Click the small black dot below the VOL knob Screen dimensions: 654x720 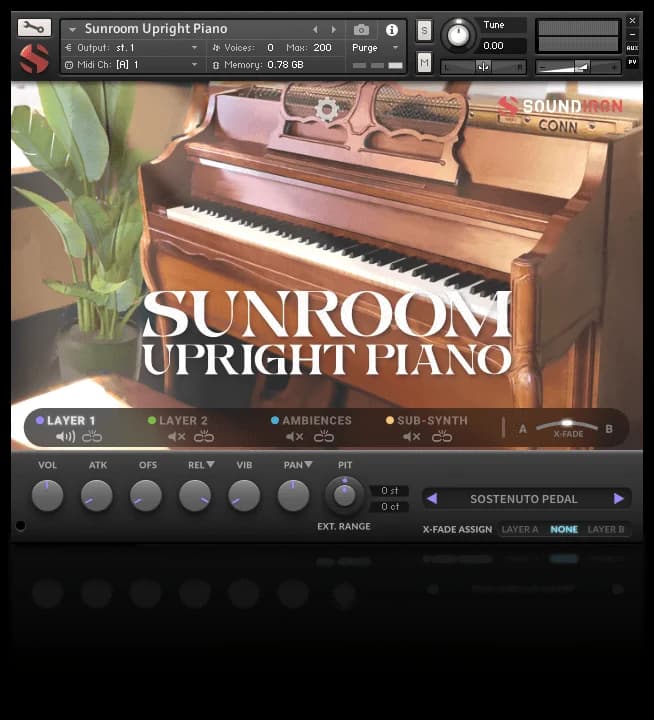coord(20,525)
